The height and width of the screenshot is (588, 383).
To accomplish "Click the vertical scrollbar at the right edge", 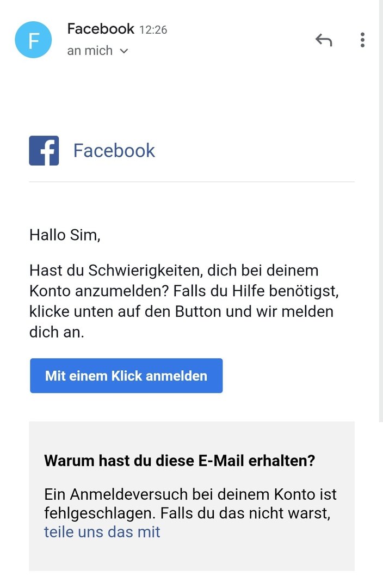I will coord(381,211).
